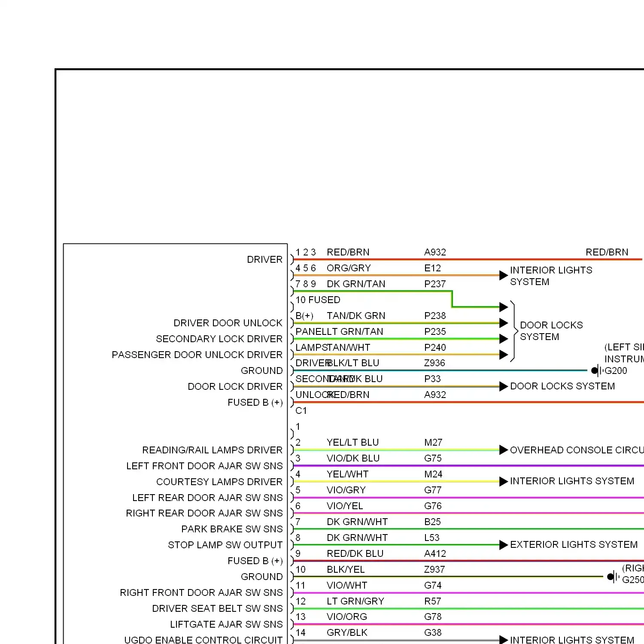
Task: Select 'DRIVER SEAT BELT SW SNS' label
Action: coord(217,608)
